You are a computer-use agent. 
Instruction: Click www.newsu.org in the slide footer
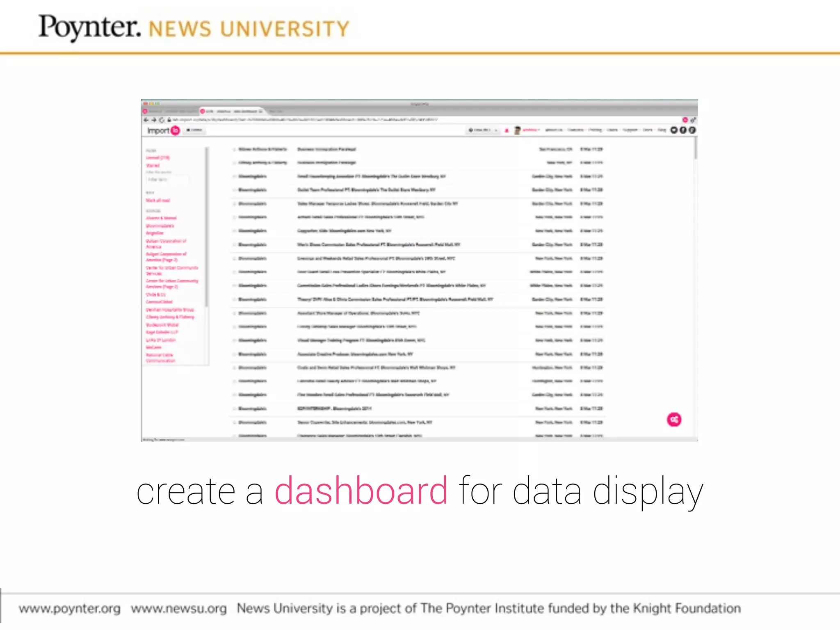tap(179, 608)
